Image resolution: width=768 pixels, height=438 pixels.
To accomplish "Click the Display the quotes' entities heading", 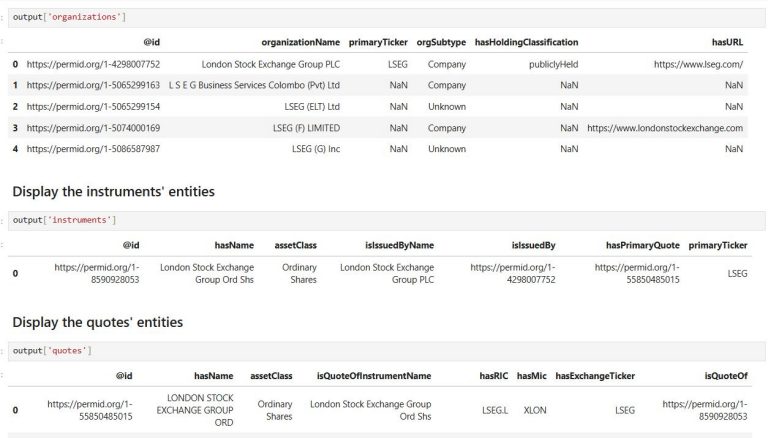I will [x=97, y=322].
